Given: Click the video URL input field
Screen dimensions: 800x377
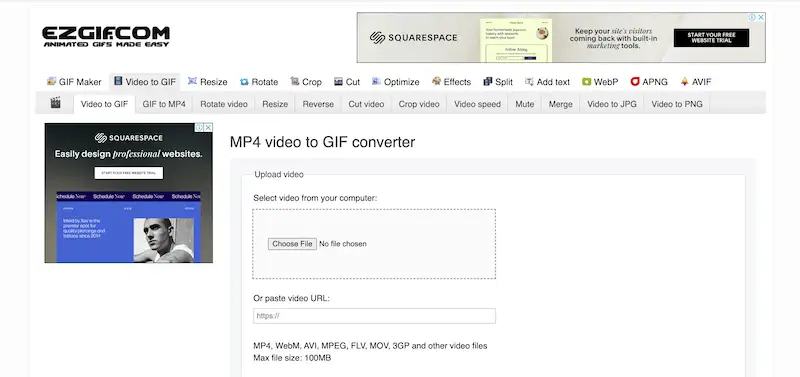Looking at the screenshot, I should 374,316.
